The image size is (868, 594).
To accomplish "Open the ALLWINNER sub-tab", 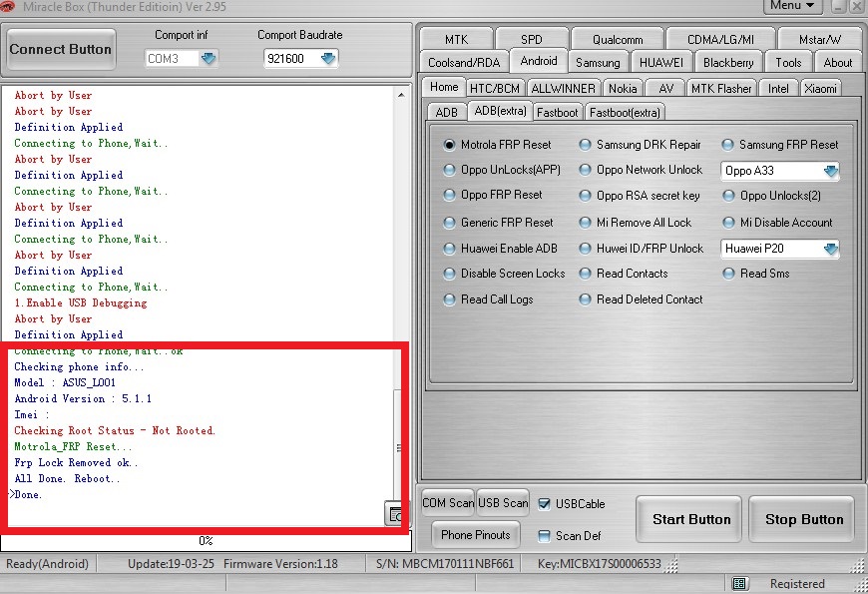I will pos(563,89).
